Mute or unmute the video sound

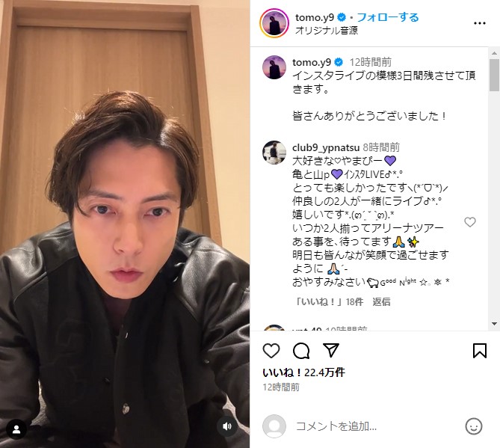[x=227, y=426]
